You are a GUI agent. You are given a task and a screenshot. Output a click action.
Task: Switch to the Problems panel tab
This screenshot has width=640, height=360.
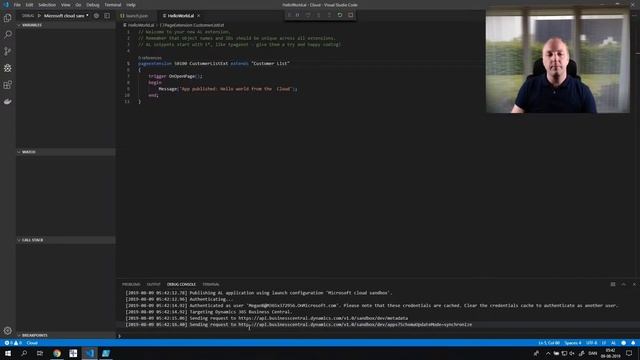pos(131,284)
